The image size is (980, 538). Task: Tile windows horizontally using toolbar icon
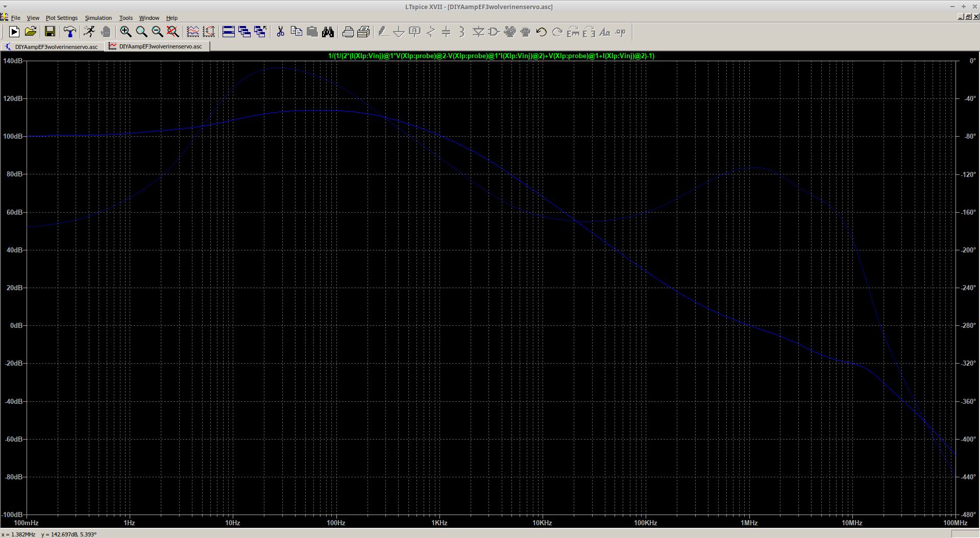[229, 32]
